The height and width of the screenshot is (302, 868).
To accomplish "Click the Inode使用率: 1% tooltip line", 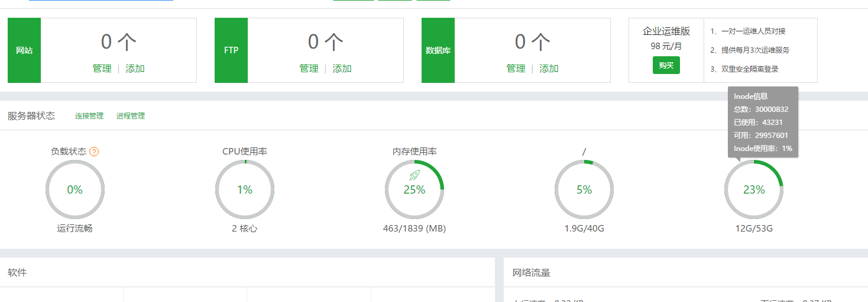I will pyautogui.click(x=763, y=149).
